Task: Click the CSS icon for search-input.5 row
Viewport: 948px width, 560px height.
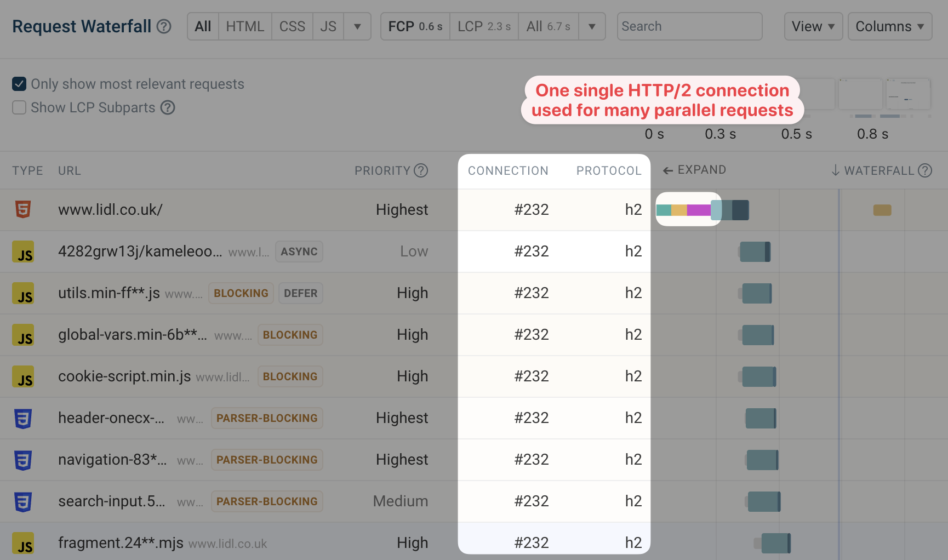Action: (23, 501)
